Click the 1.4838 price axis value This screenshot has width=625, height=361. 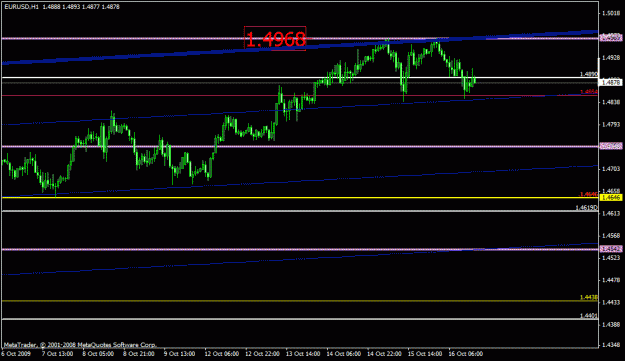click(x=611, y=102)
